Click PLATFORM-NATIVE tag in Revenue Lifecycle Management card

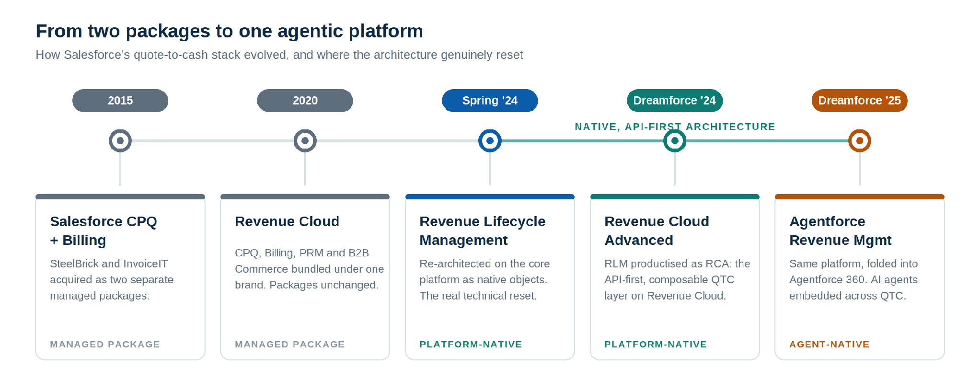[x=471, y=344]
